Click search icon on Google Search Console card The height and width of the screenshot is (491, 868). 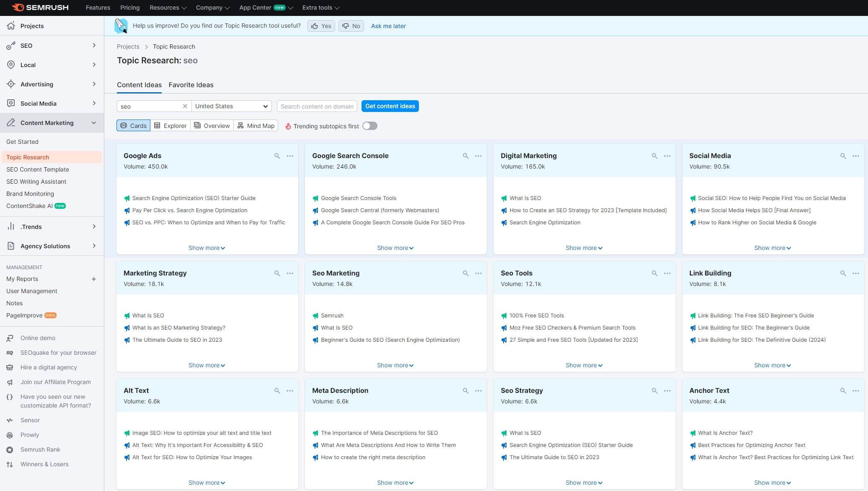tap(465, 156)
